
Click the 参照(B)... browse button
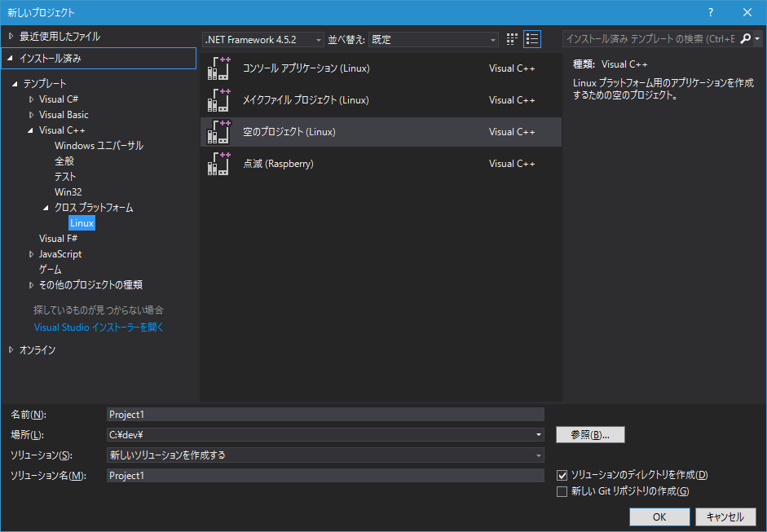[590, 435]
